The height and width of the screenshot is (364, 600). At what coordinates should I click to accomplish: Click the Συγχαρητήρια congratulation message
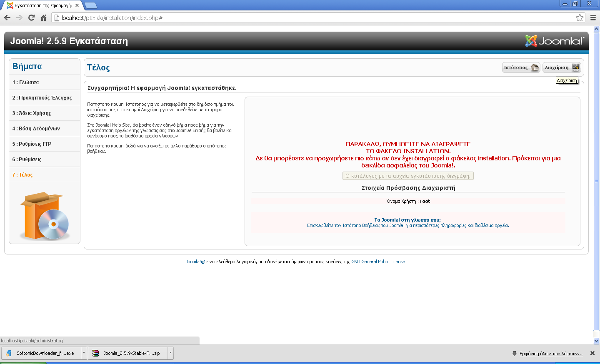click(x=162, y=88)
